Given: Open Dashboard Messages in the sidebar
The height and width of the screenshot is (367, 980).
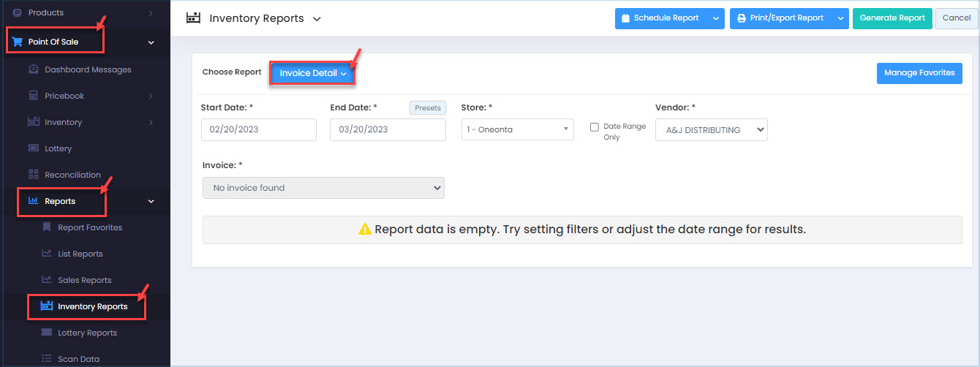Looking at the screenshot, I should point(88,69).
